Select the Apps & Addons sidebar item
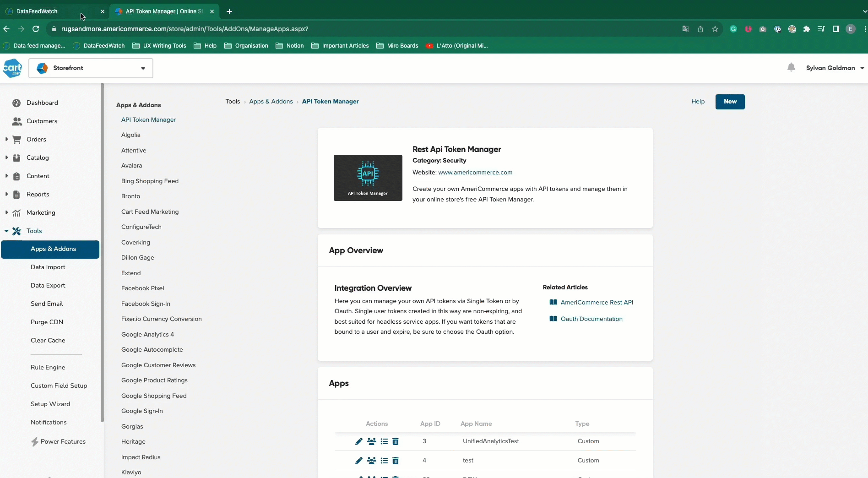 (x=50, y=249)
